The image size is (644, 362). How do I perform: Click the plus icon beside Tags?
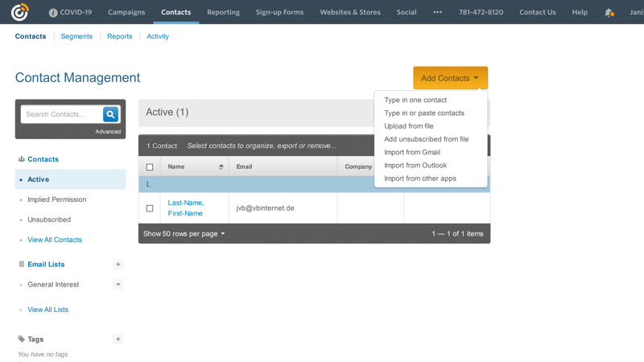(118, 339)
